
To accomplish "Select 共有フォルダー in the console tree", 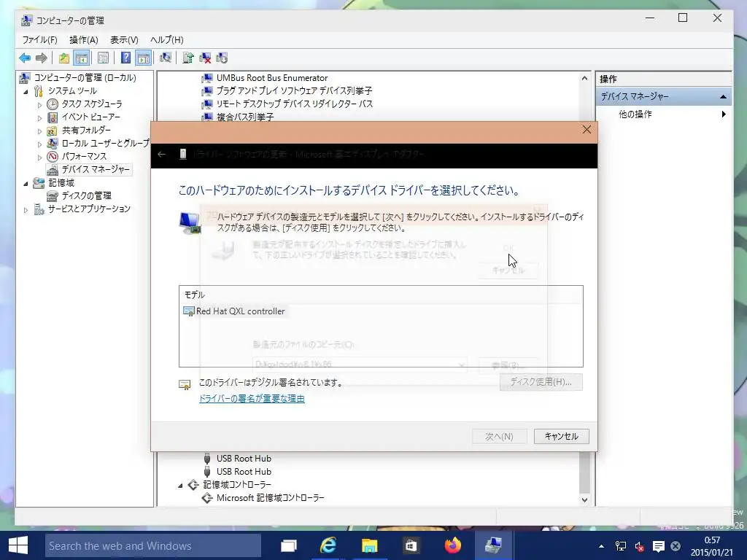I will 86,130.
